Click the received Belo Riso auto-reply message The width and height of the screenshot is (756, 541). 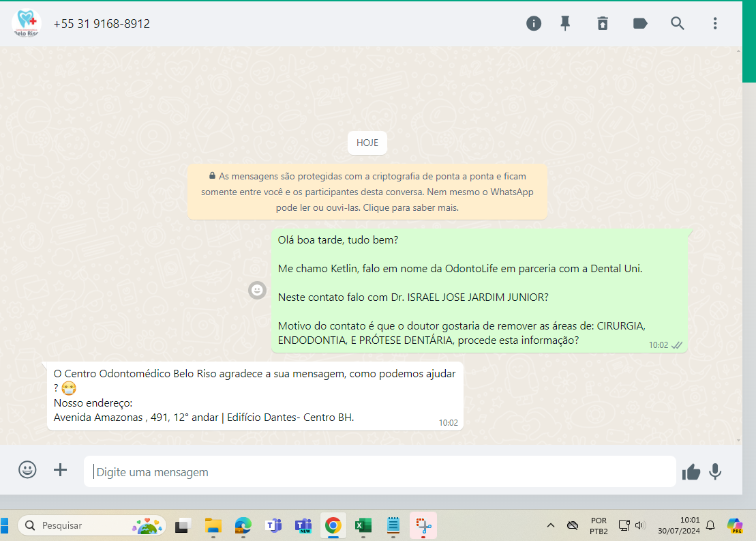coord(255,396)
